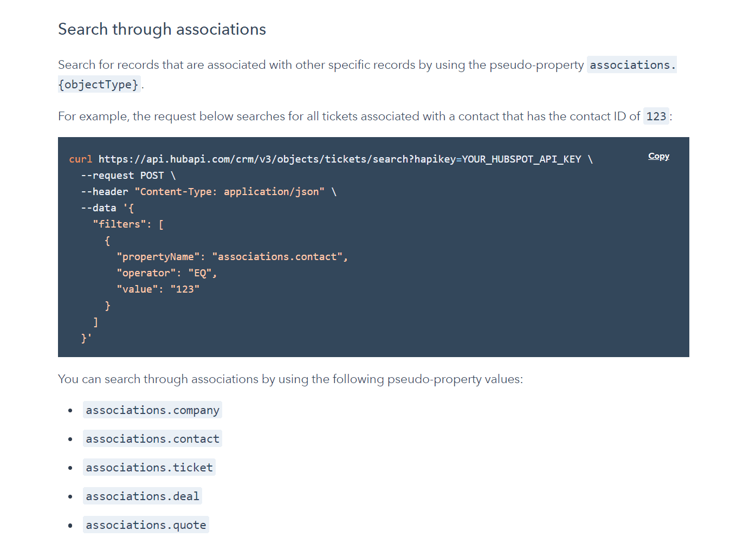Click the Copy button on the code block
Screen dimensions: 756x550
(x=658, y=156)
